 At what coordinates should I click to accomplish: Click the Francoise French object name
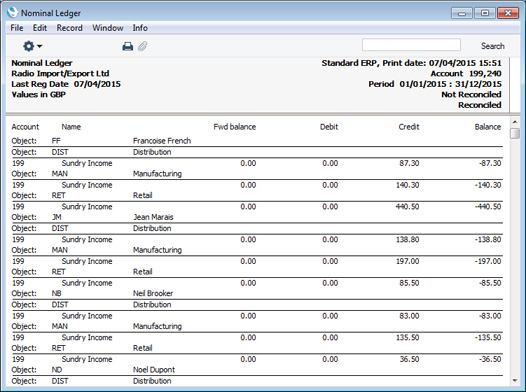pyautogui.click(x=162, y=141)
